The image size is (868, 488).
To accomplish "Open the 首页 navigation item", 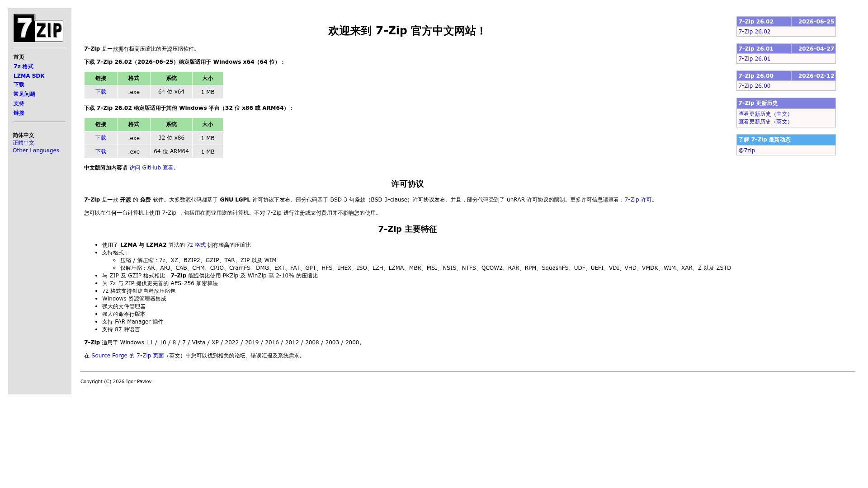I will click(x=19, y=57).
